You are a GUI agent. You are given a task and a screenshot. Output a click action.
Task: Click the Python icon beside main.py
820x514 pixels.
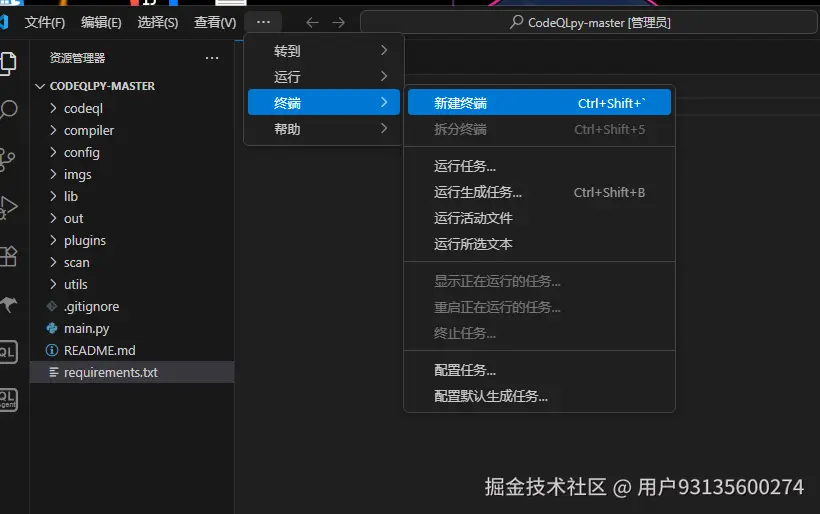tap(52, 328)
